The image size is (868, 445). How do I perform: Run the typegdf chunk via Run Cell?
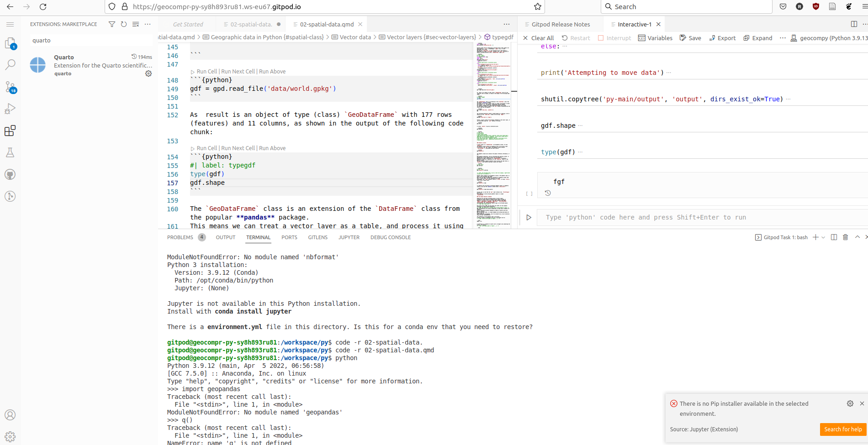[206, 148]
